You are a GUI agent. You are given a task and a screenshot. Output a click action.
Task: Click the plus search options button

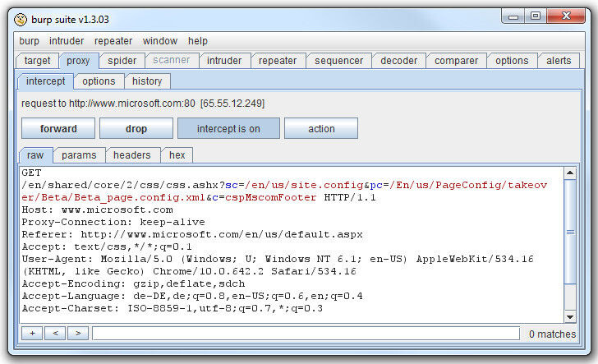tap(32, 333)
